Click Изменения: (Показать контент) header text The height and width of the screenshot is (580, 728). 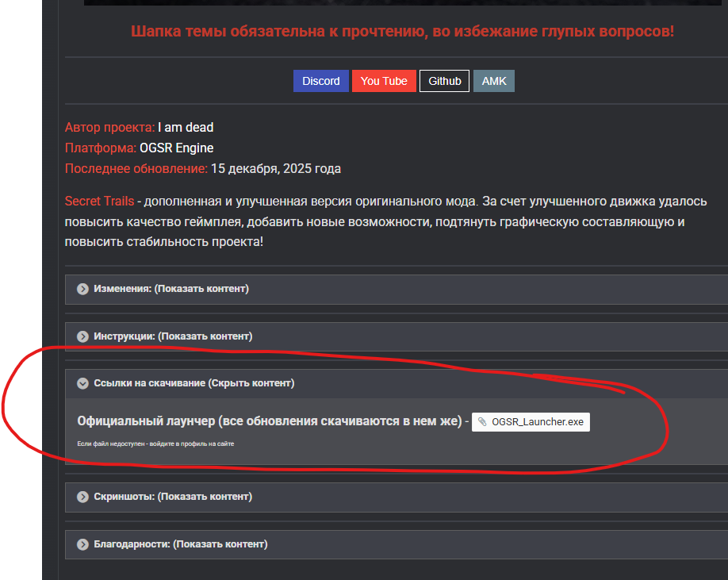171,288
